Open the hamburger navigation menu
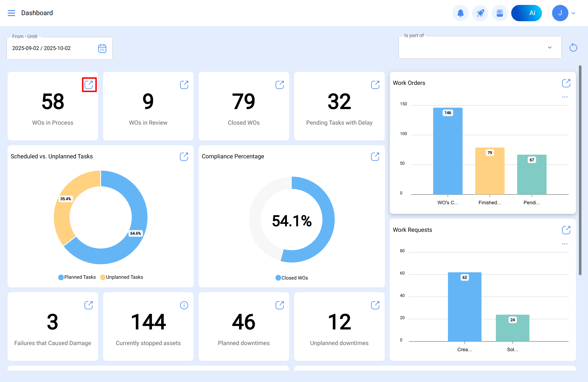The image size is (588, 382). click(x=11, y=13)
